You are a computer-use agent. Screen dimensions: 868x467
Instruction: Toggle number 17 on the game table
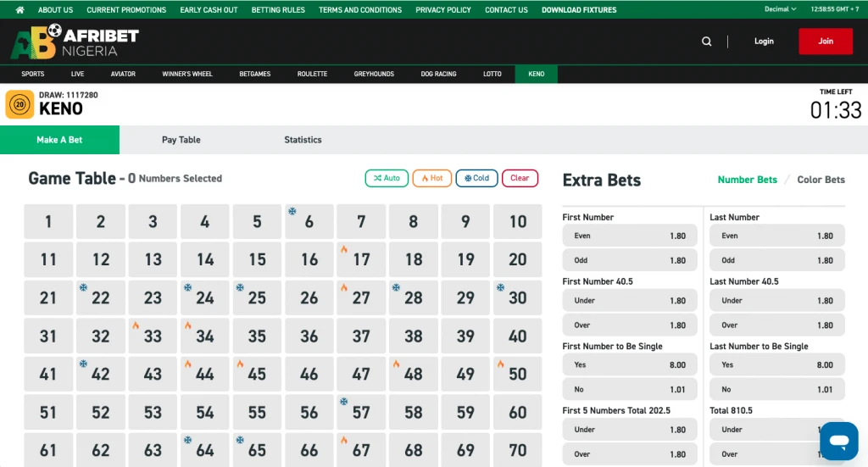point(361,259)
